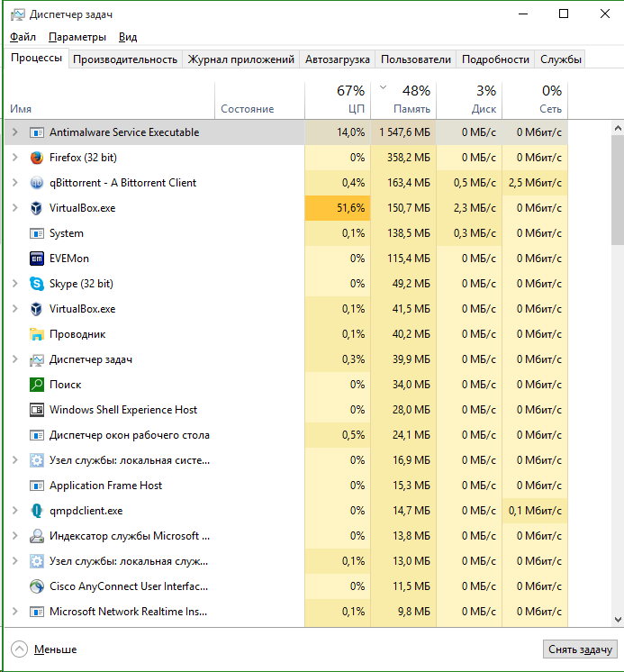
Task: Switch to the Пользователи tab
Action: click(416, 59)
